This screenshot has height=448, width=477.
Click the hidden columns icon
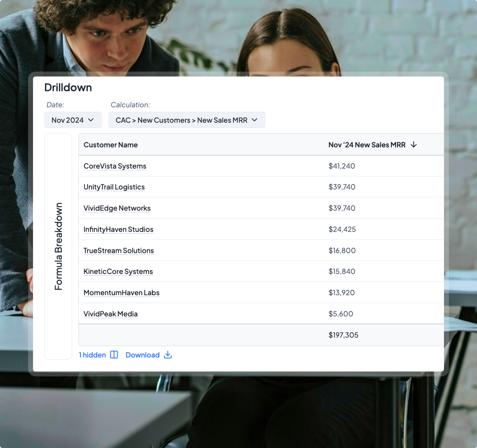click(x=114, y=355)
